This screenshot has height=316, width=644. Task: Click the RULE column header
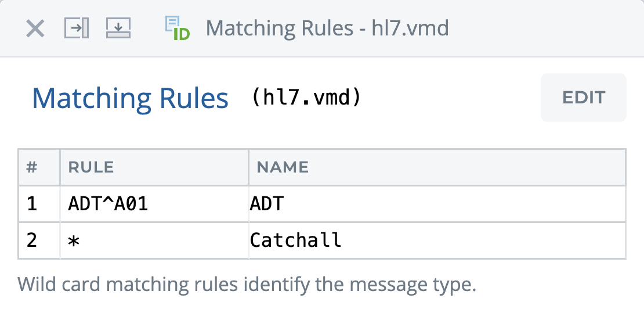[91, 168]
